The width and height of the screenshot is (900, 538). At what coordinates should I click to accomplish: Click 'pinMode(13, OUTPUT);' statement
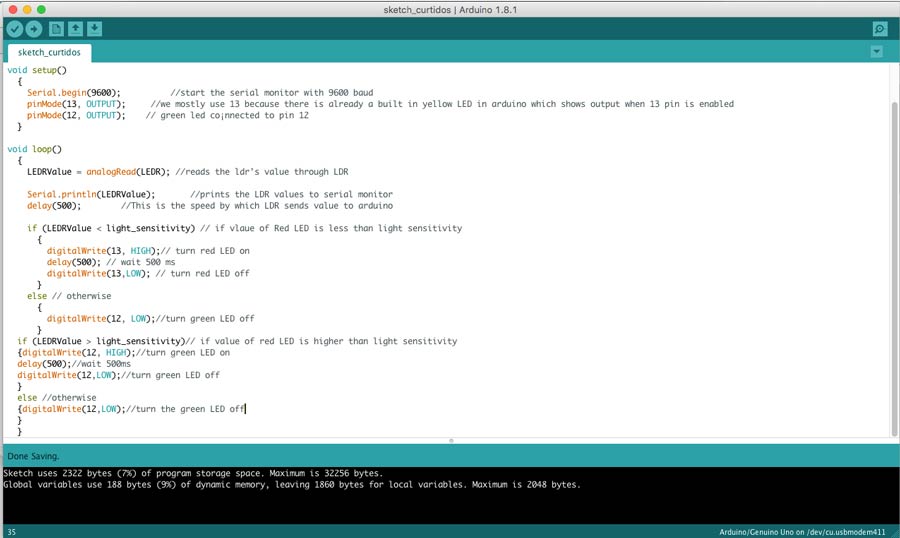76,104
